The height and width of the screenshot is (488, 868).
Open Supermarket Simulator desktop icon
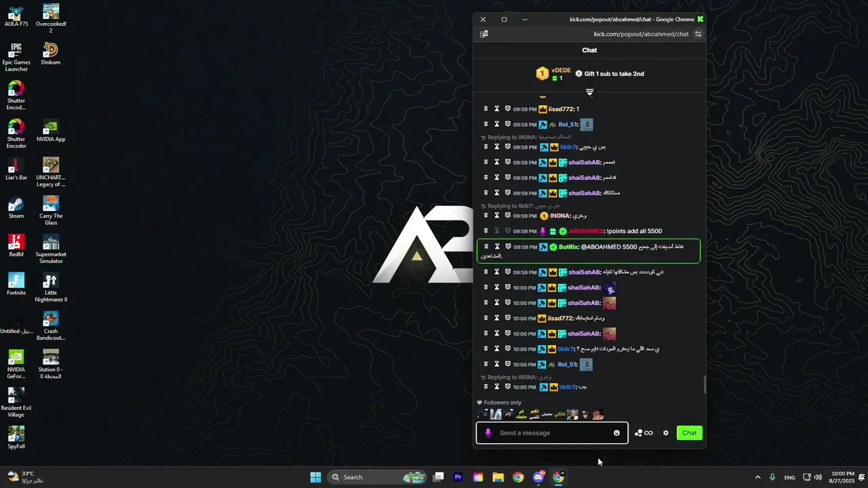click(51, 249)
